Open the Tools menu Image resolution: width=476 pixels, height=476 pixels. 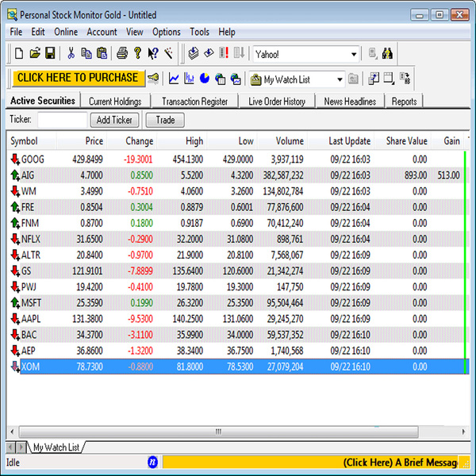pos(199,32)
